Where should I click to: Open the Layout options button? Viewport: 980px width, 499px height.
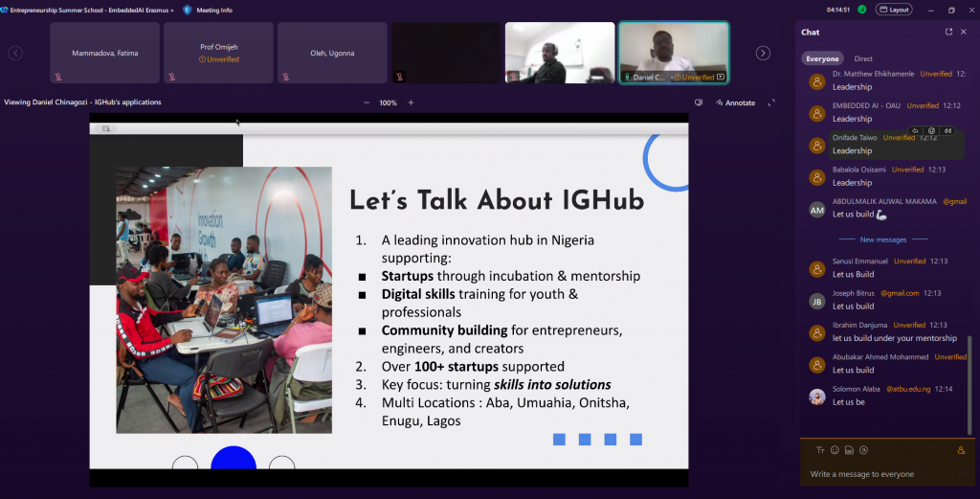coord(894,10)
